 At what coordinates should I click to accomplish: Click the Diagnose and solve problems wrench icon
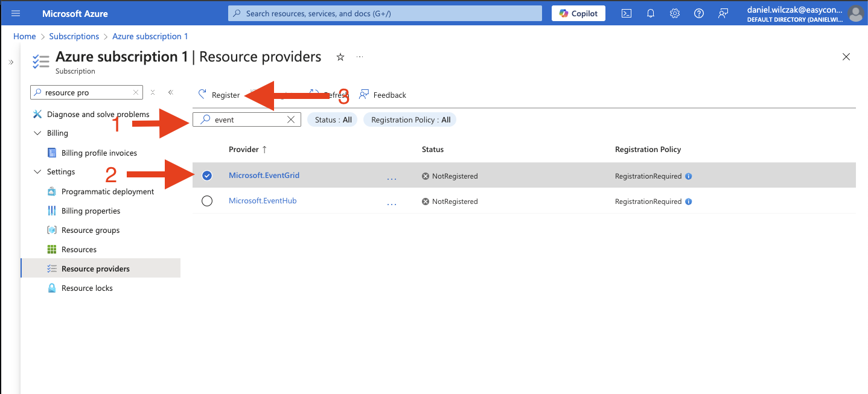pyautogui.click(x=37, y=114)
